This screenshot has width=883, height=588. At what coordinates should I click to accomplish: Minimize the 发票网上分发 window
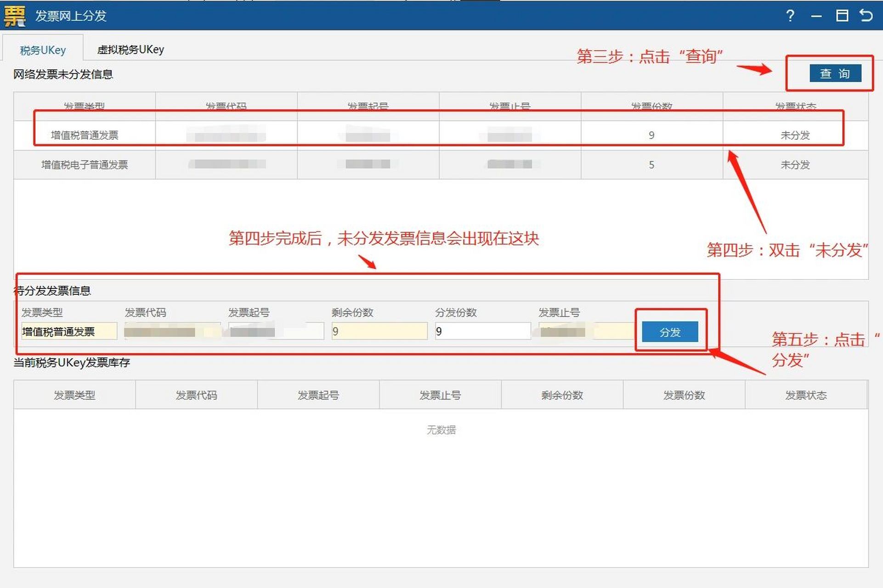tap(816, 16)
